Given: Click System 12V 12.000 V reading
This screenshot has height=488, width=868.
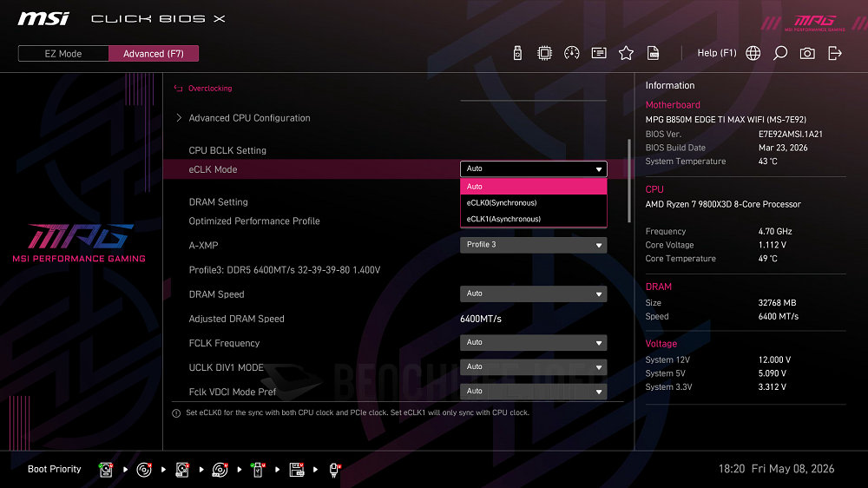Looking at the screenshot, I should [x=774, y=360].
